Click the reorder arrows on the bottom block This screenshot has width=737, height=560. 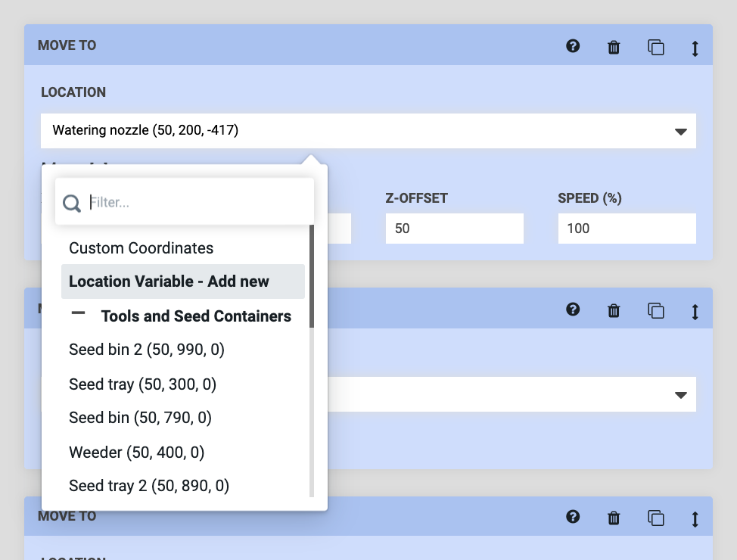(695, 518)
